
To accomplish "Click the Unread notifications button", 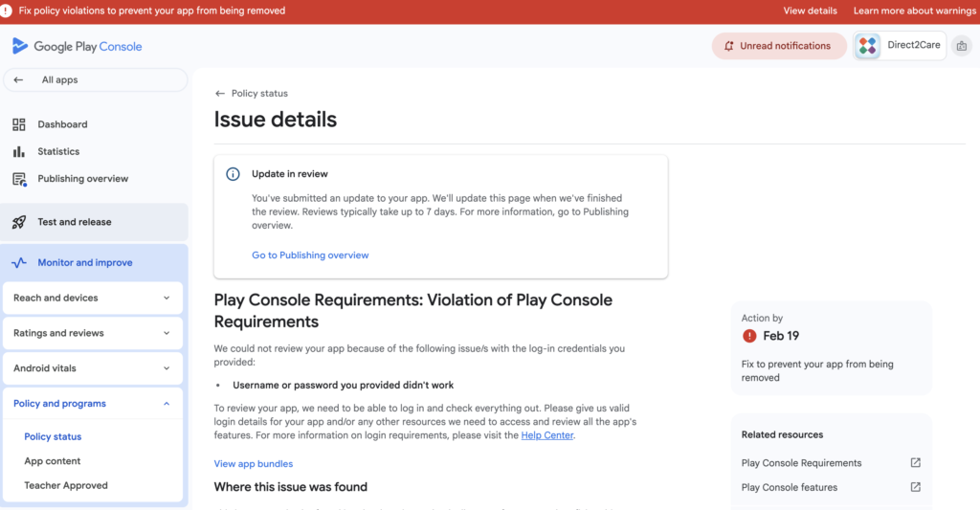I will tap(778, 46).
